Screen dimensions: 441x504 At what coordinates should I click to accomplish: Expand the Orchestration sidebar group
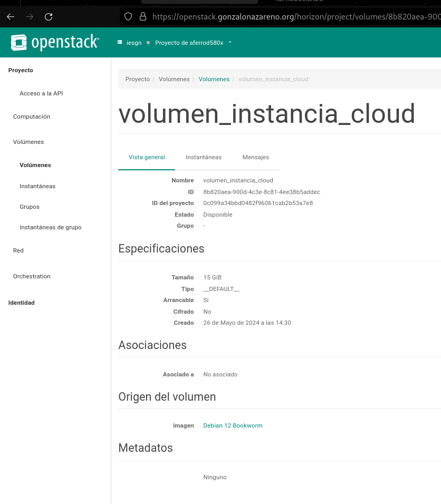(x=32, y=276)
